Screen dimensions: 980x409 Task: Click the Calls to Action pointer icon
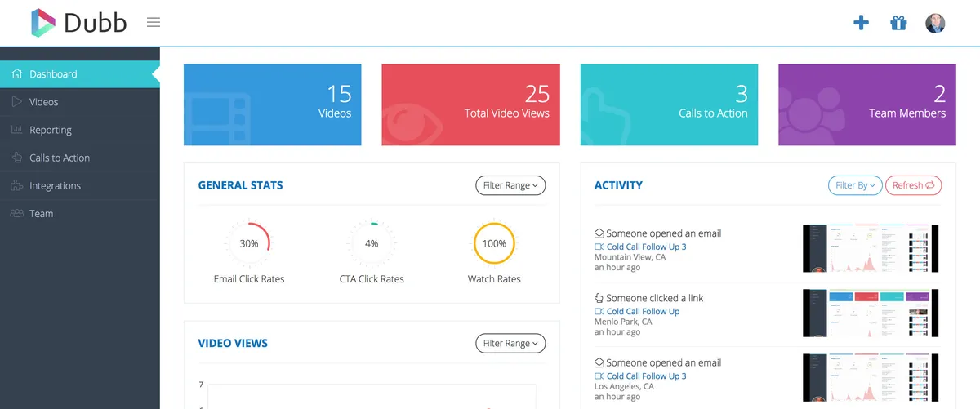(x=16, y=158)
